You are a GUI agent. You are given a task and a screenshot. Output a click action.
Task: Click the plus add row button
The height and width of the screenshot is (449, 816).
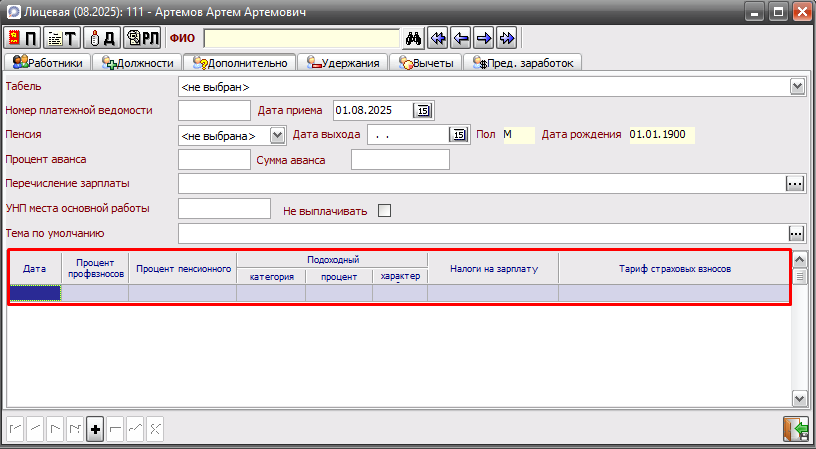pyautogui.click(x=96, y=429)
